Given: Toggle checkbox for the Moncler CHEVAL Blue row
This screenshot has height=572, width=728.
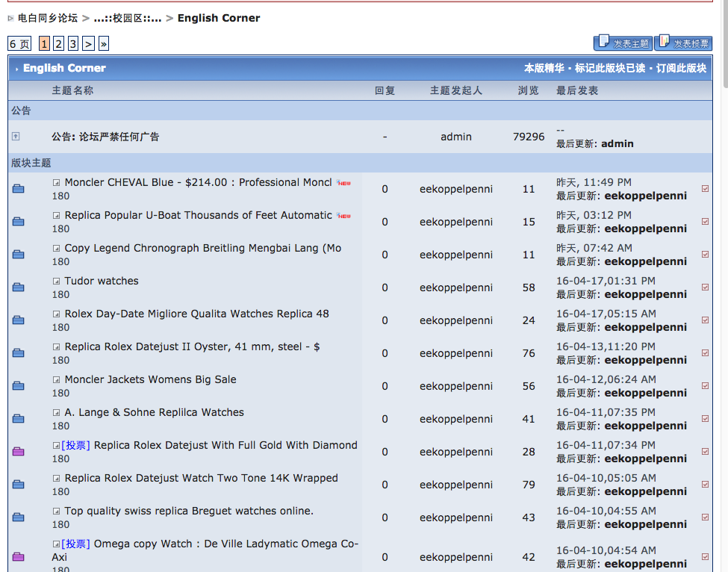Looking at the screenshot, I should 706,189.
